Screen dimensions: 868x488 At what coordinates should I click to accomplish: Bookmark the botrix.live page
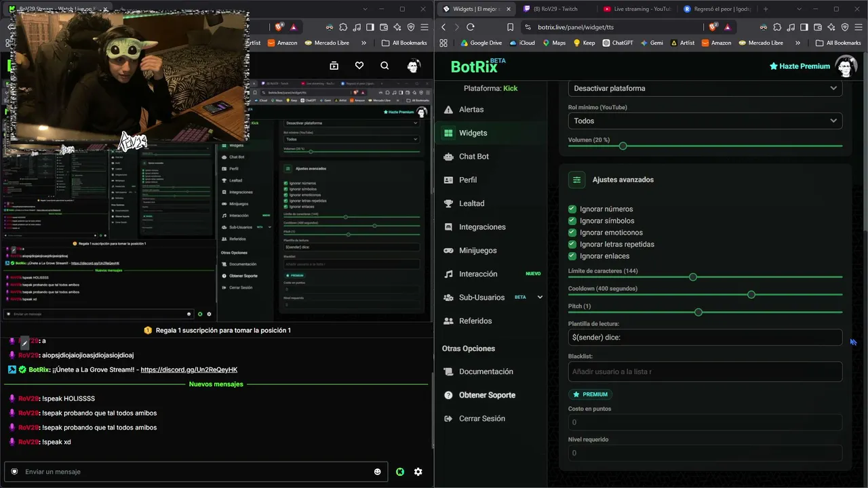click(x=510, y=27)
